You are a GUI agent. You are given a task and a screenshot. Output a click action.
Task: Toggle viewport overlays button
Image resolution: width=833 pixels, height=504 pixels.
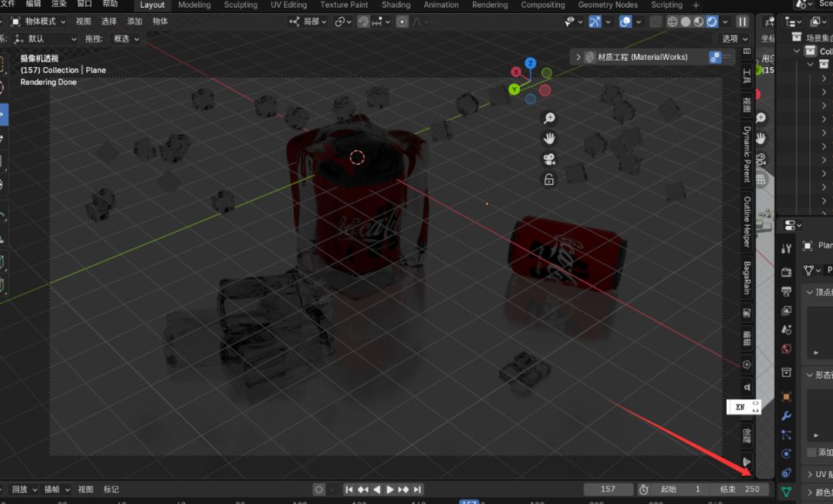pyautogui.click(x=626, y=22)
